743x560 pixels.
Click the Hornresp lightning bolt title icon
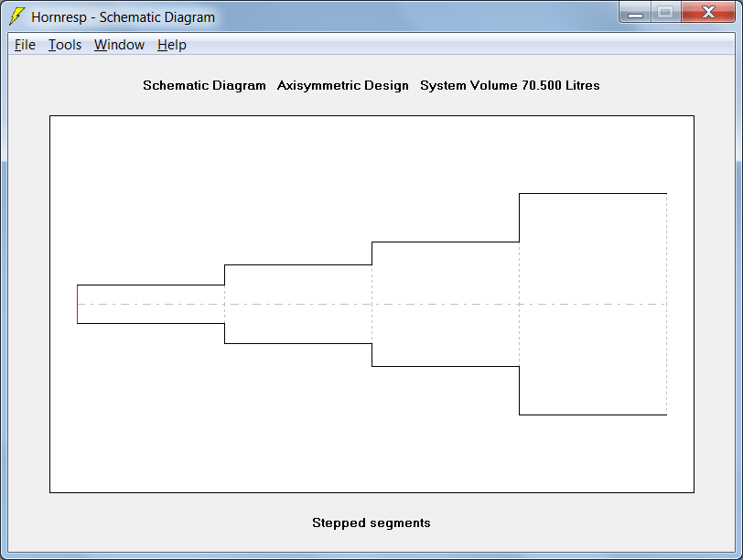17,16
